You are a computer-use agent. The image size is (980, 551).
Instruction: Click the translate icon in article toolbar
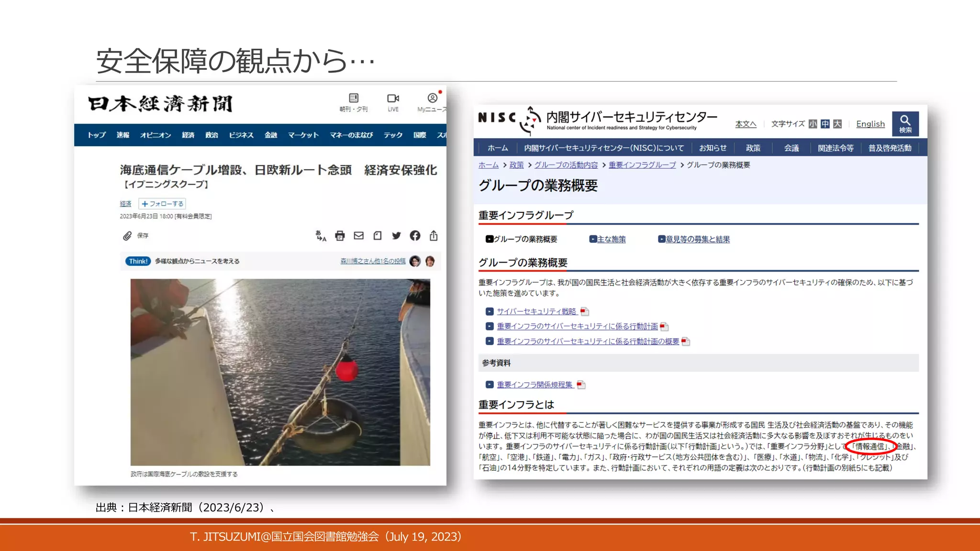tap(321, 236)
